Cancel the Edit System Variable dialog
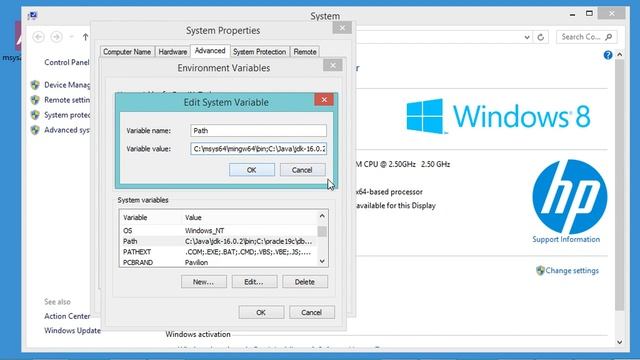The image size is (640, 360). 302,170
